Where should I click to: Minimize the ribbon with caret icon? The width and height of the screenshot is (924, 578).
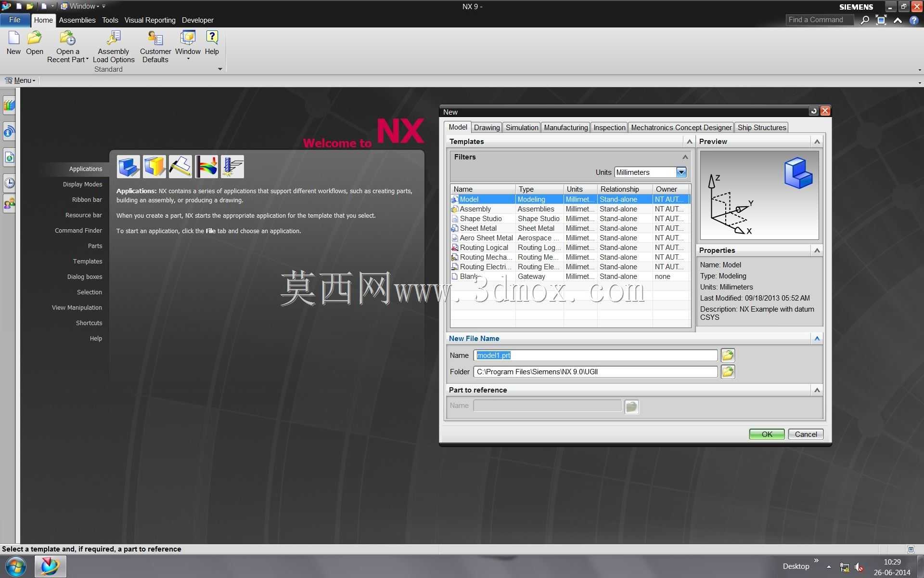coord(898,20)
